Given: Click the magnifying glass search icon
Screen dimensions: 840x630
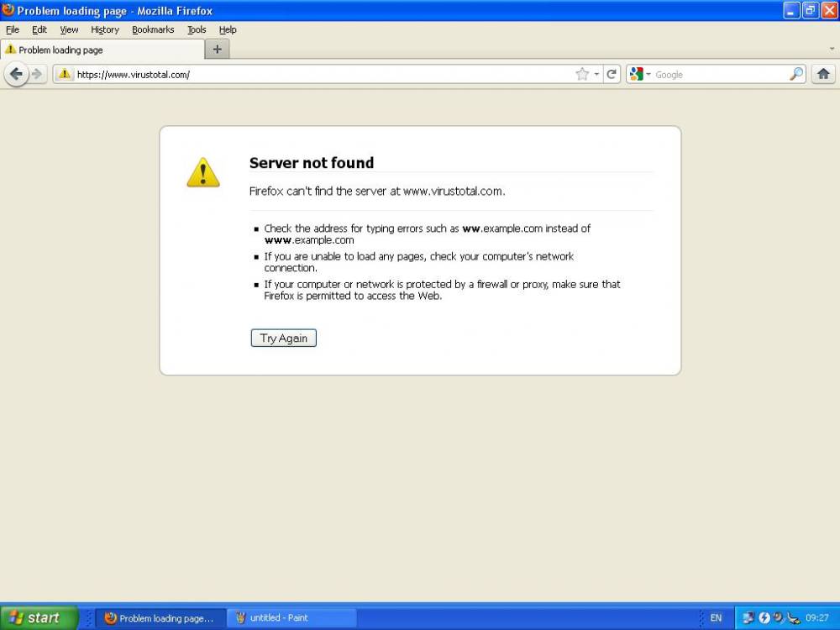Looking at the screenshot, I should 796,74.
